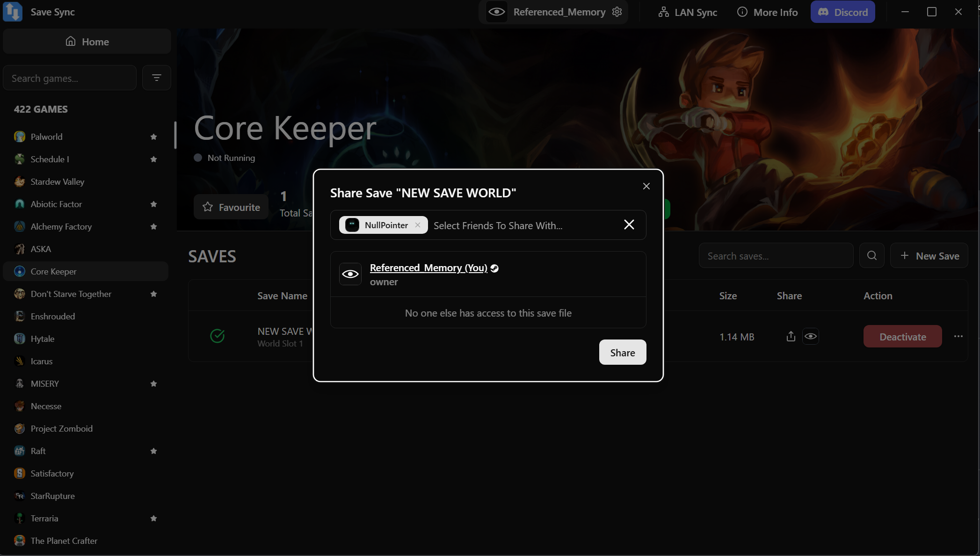The image size is (980, 556).
Task: Click the Save Sync app logo
Action: point(13,12)
